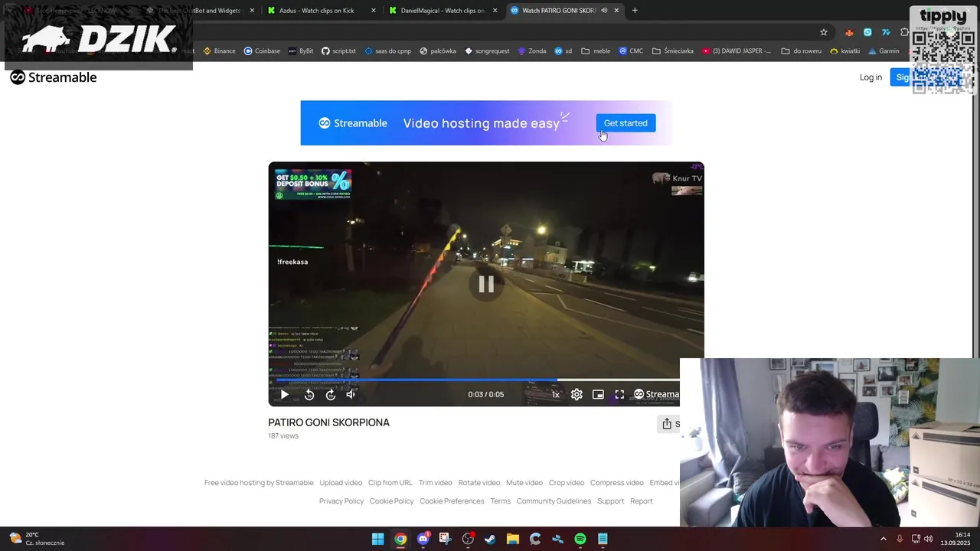980x551 pixels.
Task: Open Discord from the taskbar
Action: [x=423, y=539]
